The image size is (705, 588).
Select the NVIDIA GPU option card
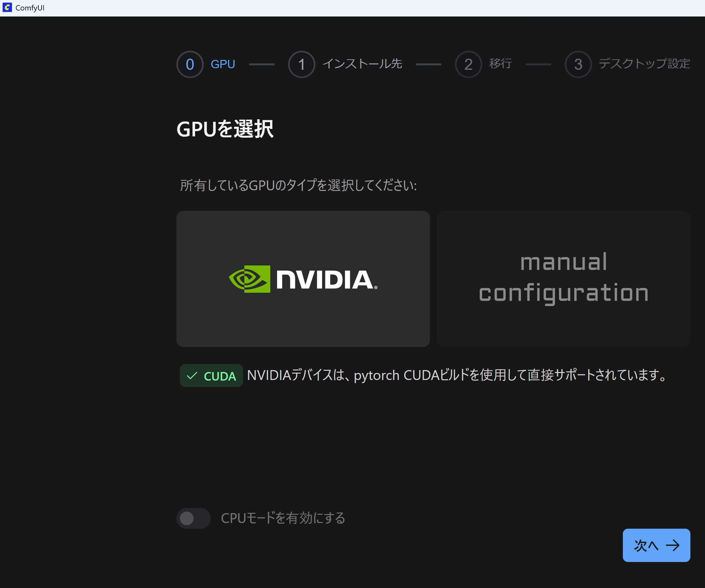303,322
